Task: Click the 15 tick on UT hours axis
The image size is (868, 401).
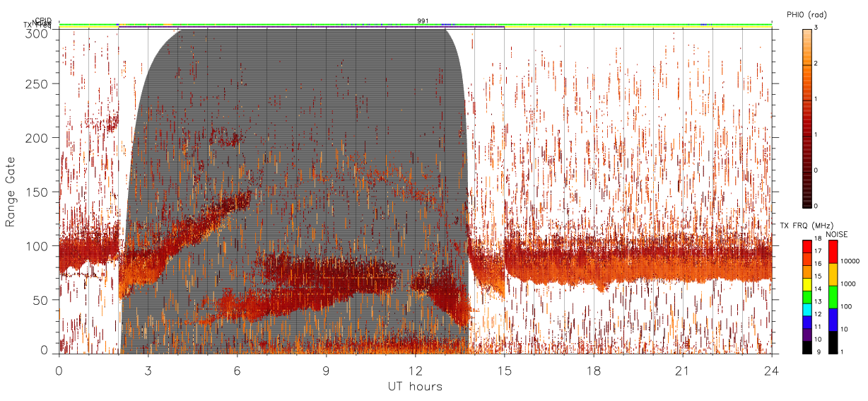Action: [x=504, y=371]
